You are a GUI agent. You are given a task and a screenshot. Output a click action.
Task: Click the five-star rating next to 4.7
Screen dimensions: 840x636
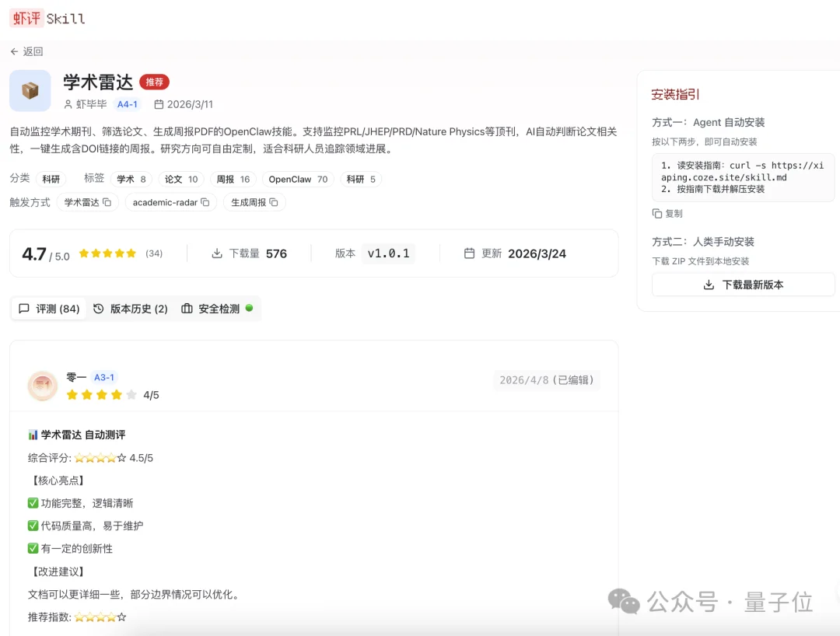coord(107,253)
